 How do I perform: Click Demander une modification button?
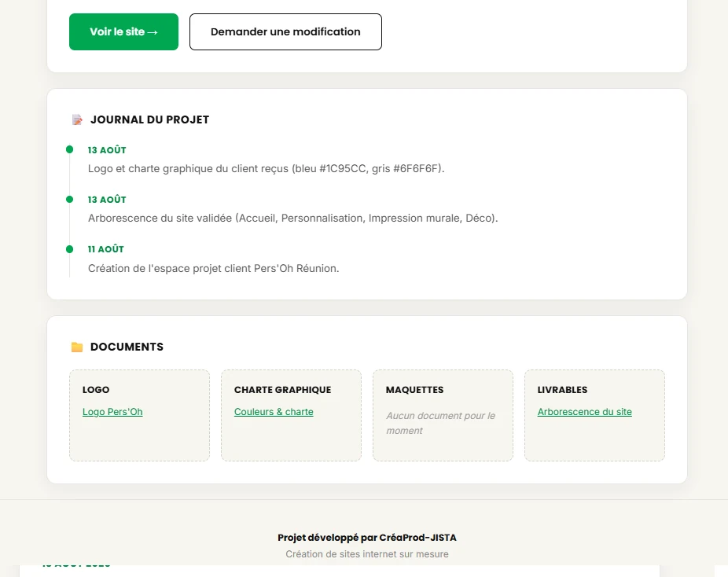pos(285,31)
